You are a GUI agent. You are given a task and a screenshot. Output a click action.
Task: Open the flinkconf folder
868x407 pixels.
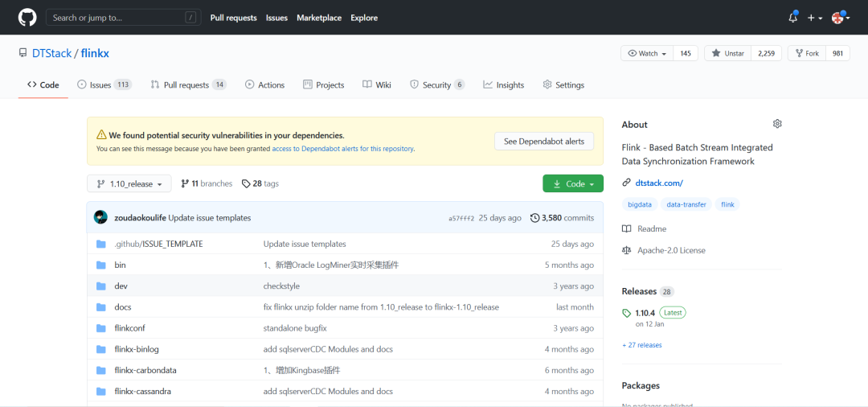click(x=129, y=328)
